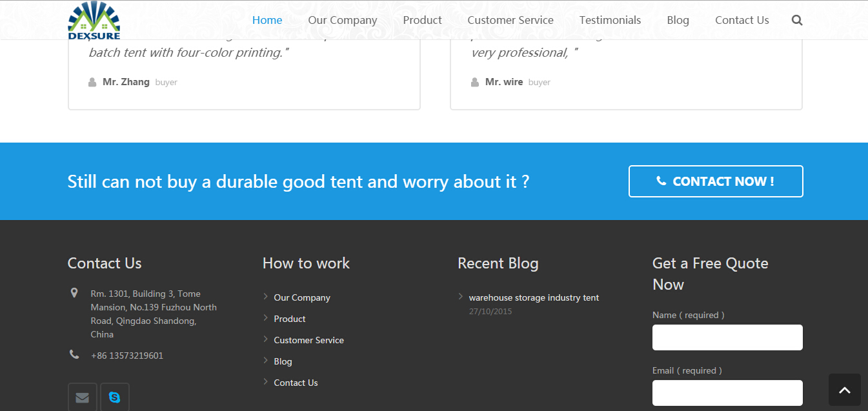Open the Skype icon in footer

115,397
